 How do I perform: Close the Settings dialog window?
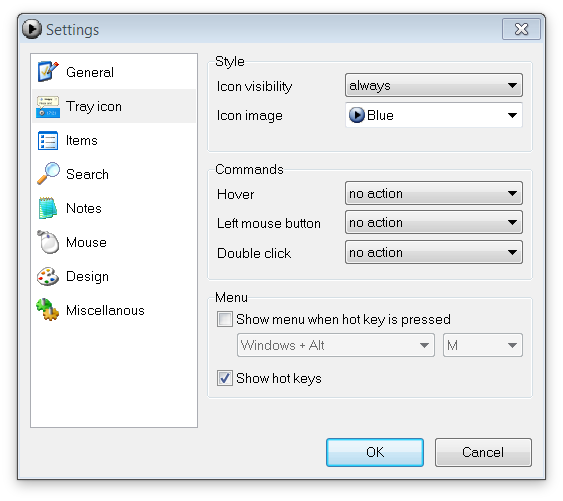coord(521,29)
